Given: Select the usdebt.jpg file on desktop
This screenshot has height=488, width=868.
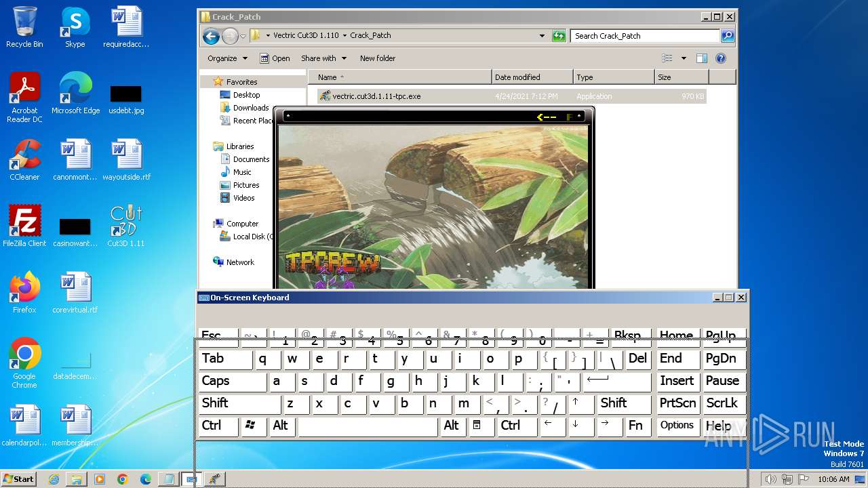Looking at the screenshot, I should point(126,99).
